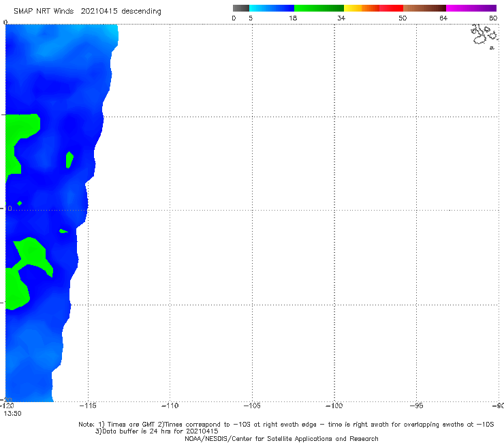The image size is (504, 443).
Task: Click the color bar label "34"
Action: click(341, 18)
